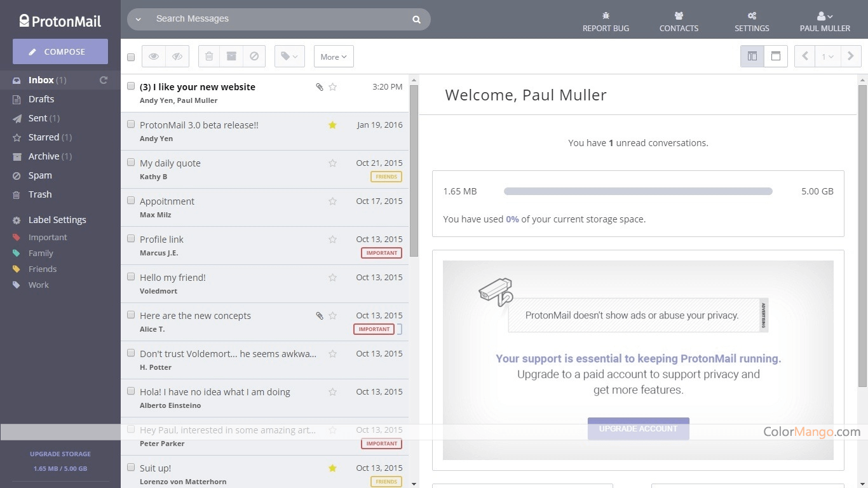The image size is (868, 488).
Task: Expand the page number dropdown
Action: (x=827, y=56)
